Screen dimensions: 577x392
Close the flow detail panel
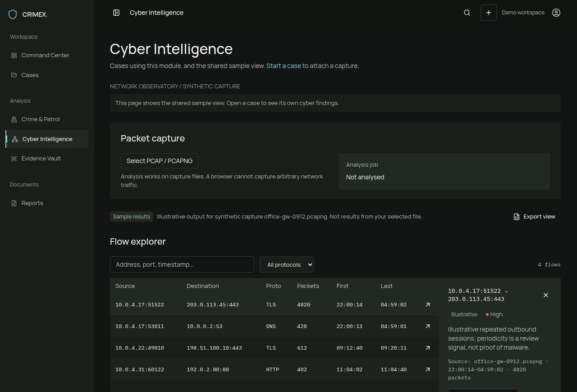coord(546,295)
